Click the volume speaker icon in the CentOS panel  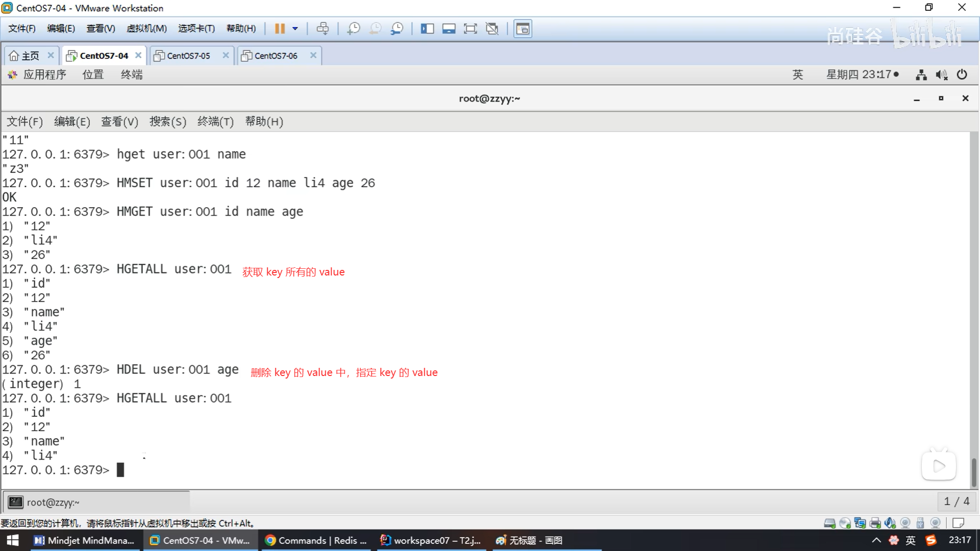click(941, 75)
